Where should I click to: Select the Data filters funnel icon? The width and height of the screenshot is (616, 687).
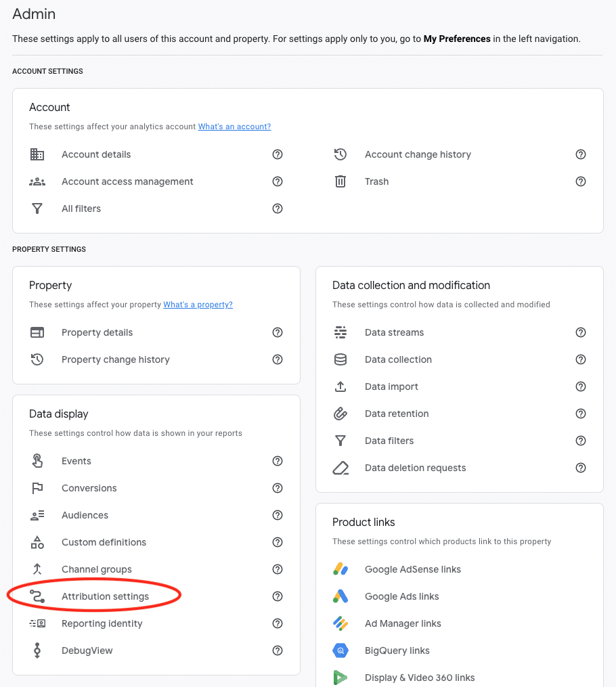340,441
